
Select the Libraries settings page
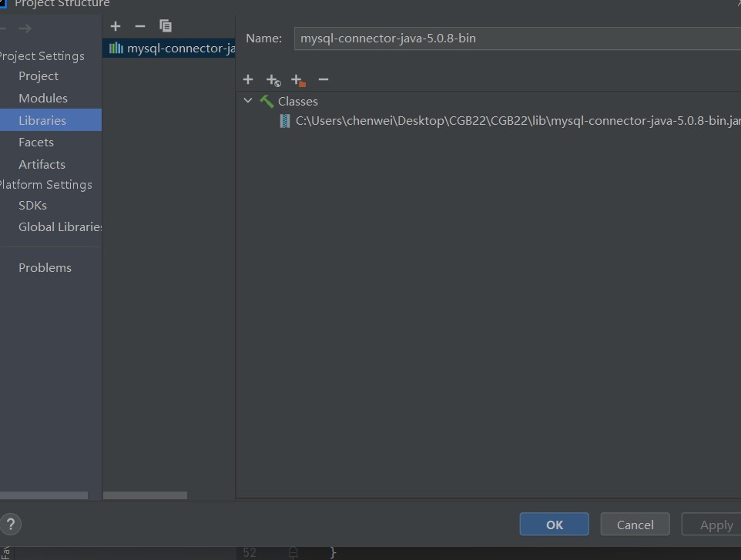(51, 120)
